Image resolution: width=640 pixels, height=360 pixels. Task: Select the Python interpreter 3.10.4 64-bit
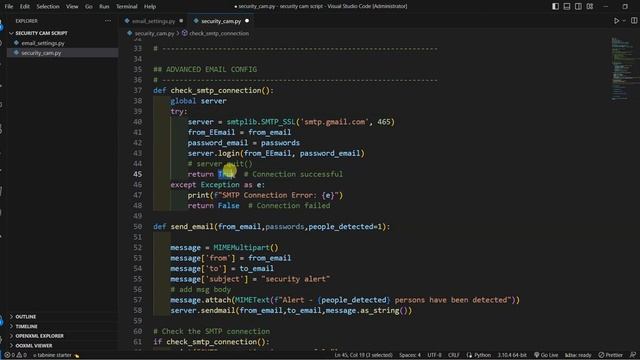(512, 355)
